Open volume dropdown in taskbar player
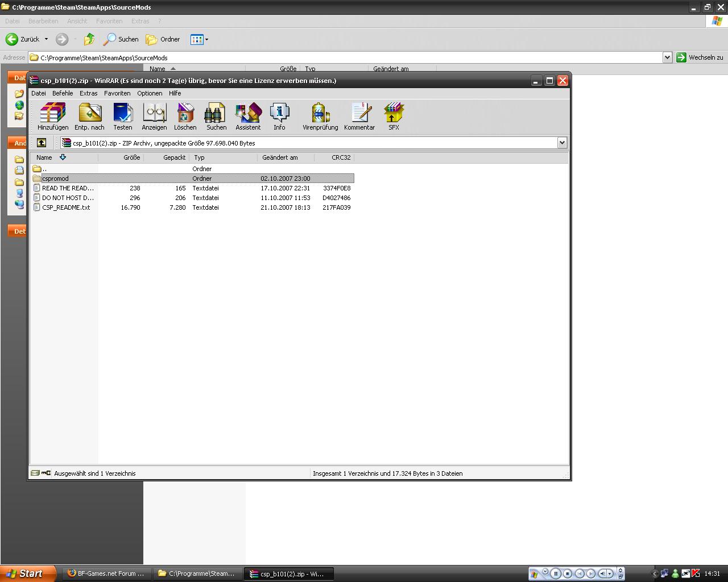The height and width of the screenshot is (582, 728). tap(610, 573)
